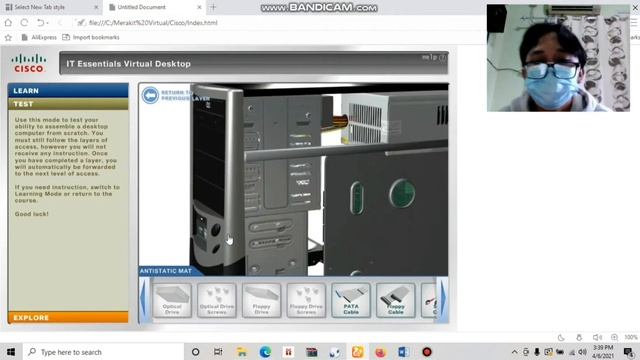Viewport: 640px width, 360px height.
Task: Pick the PATA Cable component
Action: (x=351, y=300)
